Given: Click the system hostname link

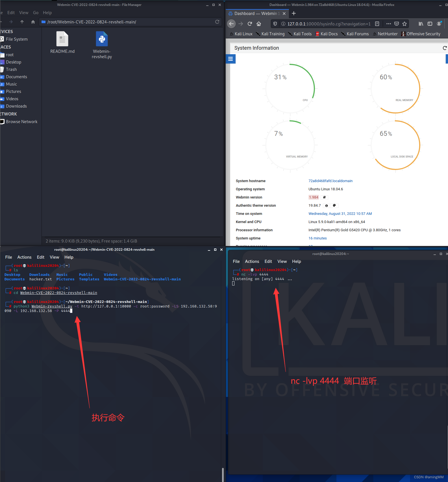Looking at the screenshot, I should [330, 181].
